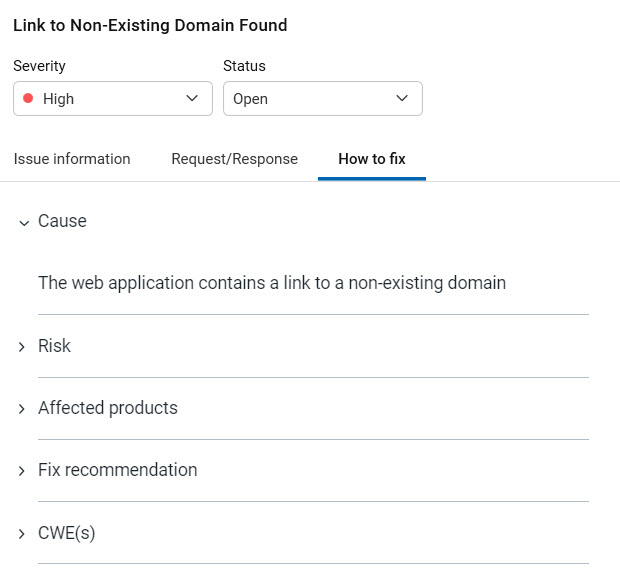Click the chevron beside Fix recommendation
Image resolution: width=620 pixels, height=586 pixels.
click(x=22, y=471)
